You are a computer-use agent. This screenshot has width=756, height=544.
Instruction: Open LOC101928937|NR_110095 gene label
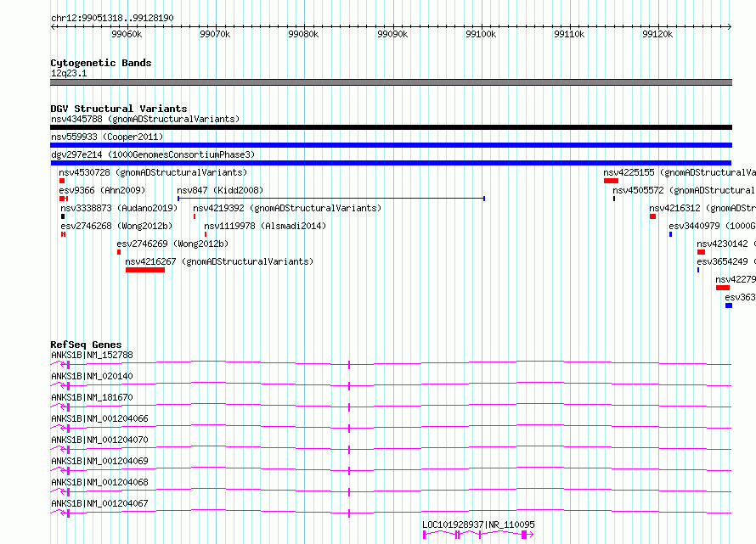click(x=478, y=524)
